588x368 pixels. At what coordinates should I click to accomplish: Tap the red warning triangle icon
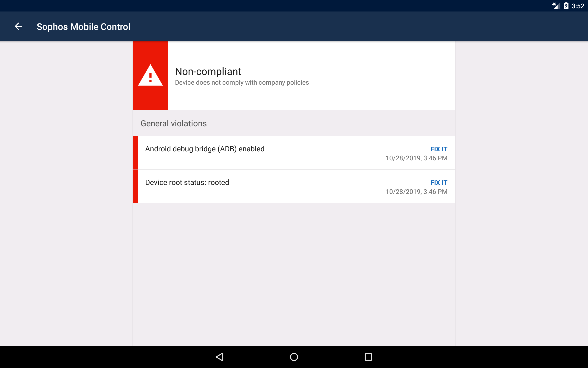[x=150, y=75]
